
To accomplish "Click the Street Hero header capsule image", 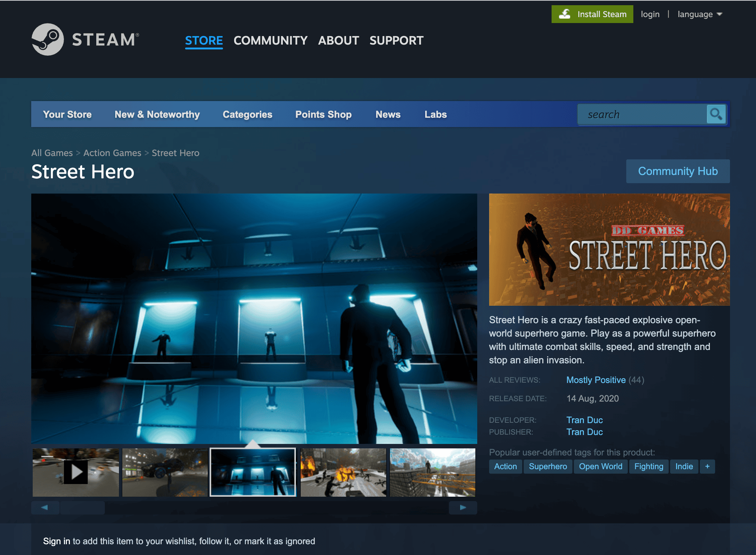I will point(610,250).
